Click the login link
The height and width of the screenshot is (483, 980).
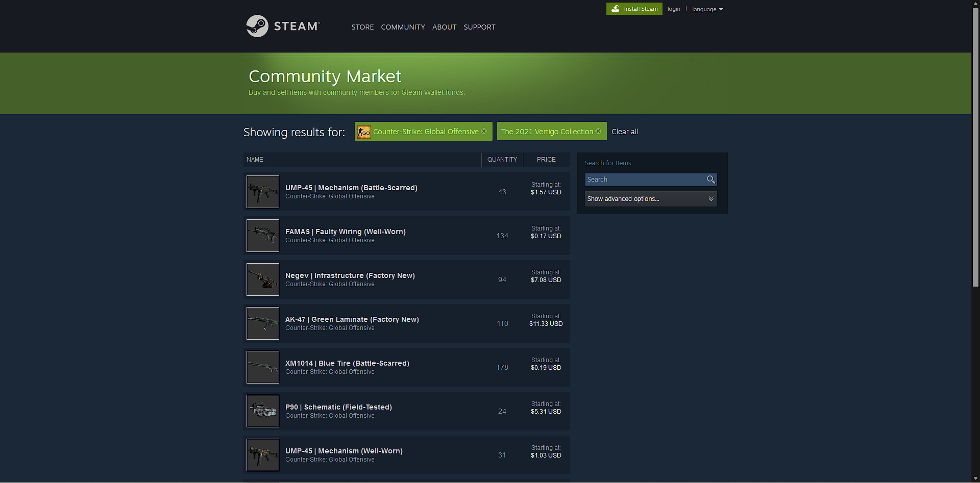coord(674,9)
